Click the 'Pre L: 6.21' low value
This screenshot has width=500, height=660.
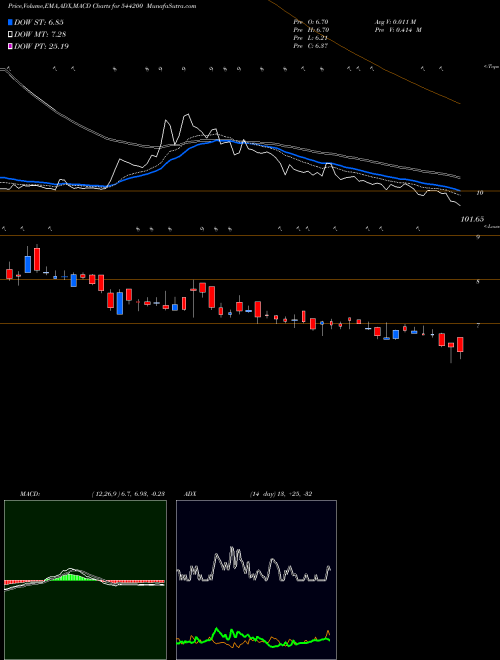click(x=311, y=38)
